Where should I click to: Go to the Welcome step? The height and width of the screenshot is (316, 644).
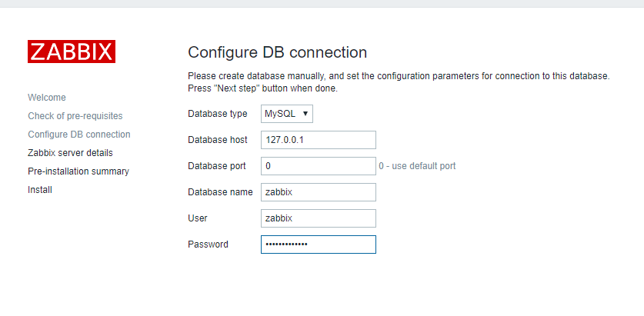[x=47, y=98]
